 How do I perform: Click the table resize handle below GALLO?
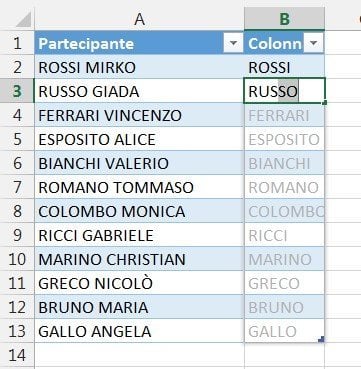pos(321,339)
